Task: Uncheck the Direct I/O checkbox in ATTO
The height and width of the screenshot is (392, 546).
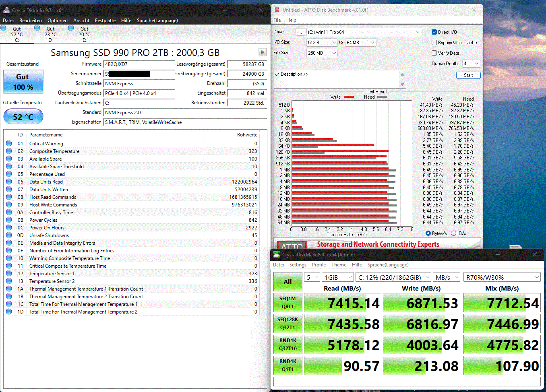Action: (434, 32)
